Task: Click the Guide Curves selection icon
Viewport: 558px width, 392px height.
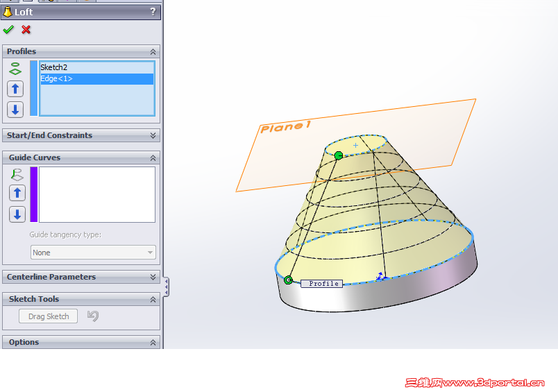Action: pos(17,175)
